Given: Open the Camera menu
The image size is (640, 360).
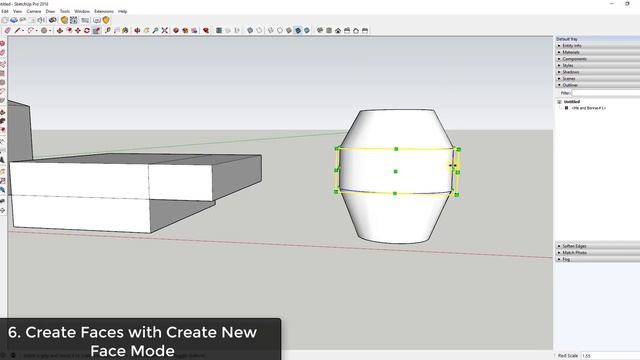Looking at the screenshot, I should click(34, 11).
